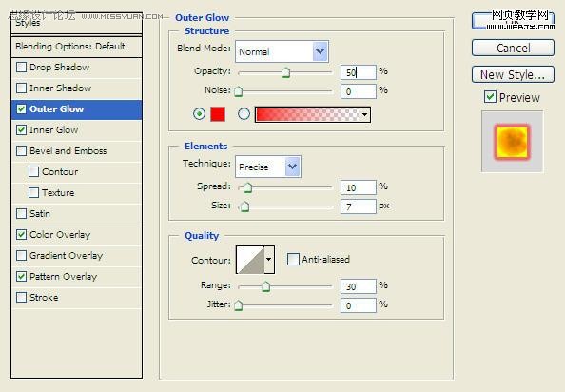Open the Gradient Overlay settings row

(x=76, y=255)
